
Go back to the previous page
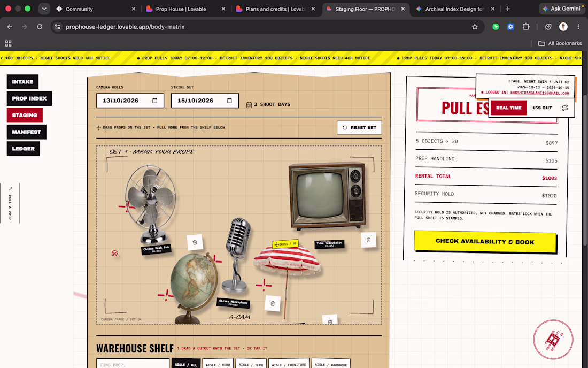[x=10, y=27]
